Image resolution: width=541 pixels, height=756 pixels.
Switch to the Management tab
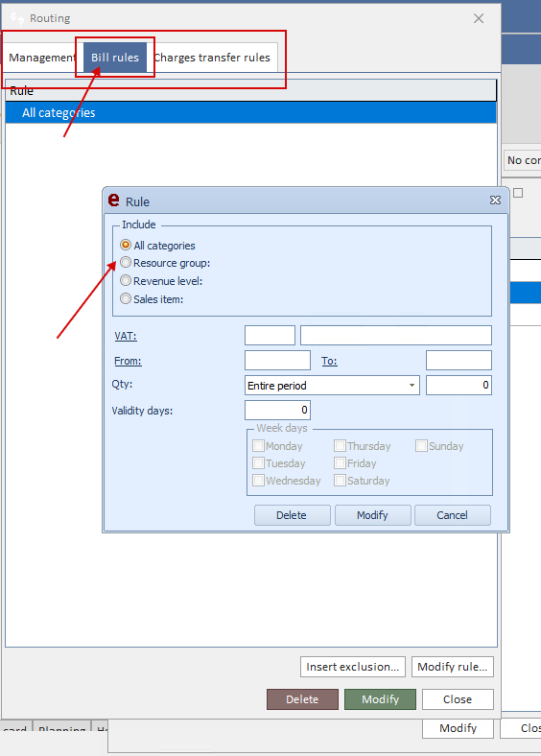[x=41, y=58]
